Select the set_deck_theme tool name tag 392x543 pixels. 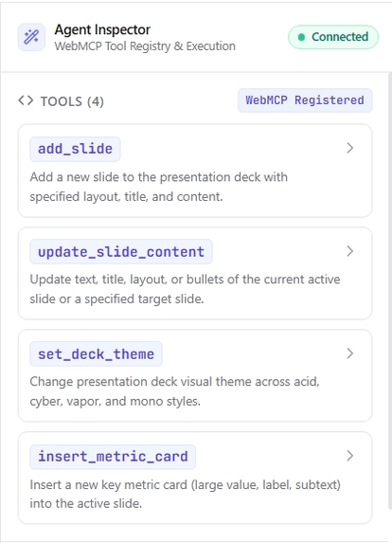pyautogui.click(x=96, y=353)
